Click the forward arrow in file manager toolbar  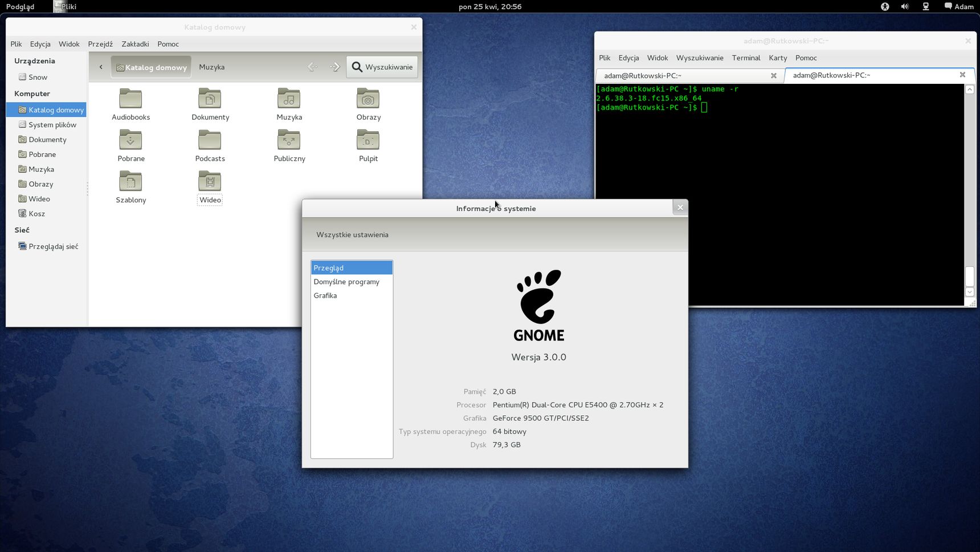click(x=335, y=67)
